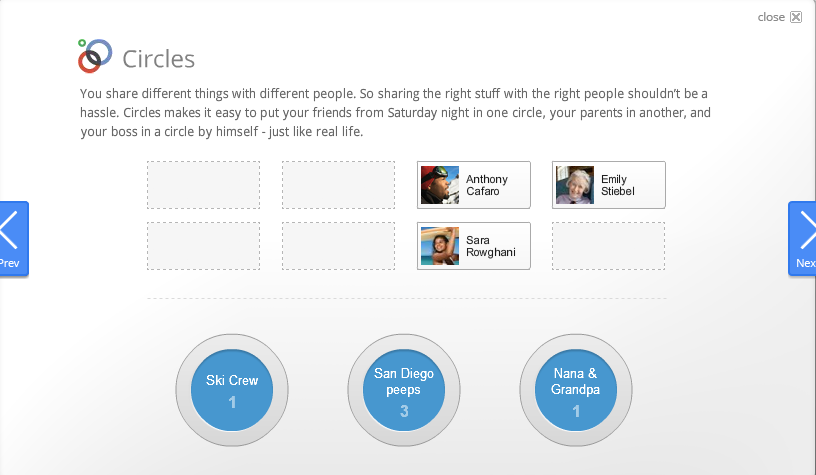Select Emily Stiebel's profile photo
Viewport: 816px width, 475px height.
pos(575,185)
